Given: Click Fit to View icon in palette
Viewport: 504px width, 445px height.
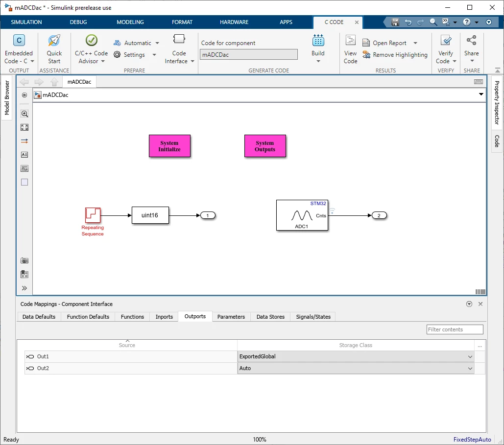Looking at the screenshot, I should pos(24,127).
